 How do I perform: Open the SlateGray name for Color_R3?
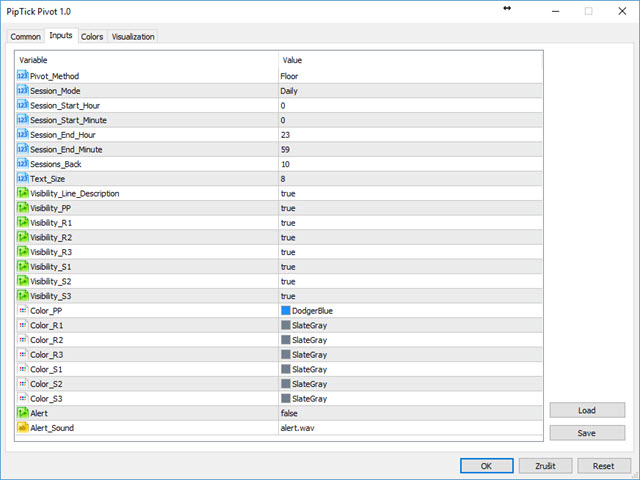click(309, 355)
